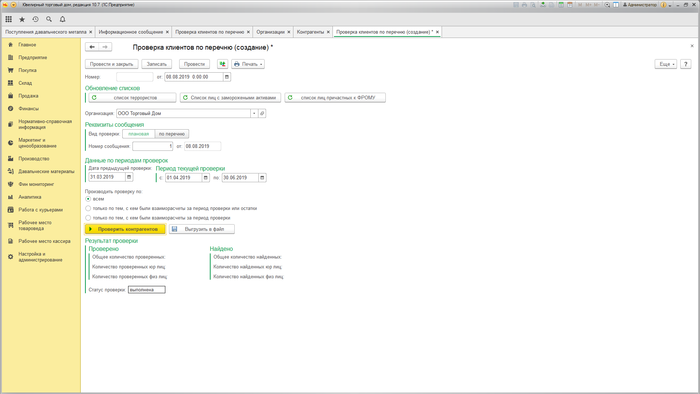Click Провести и закрыть button

pyautogui.click(x=112, y=64)
